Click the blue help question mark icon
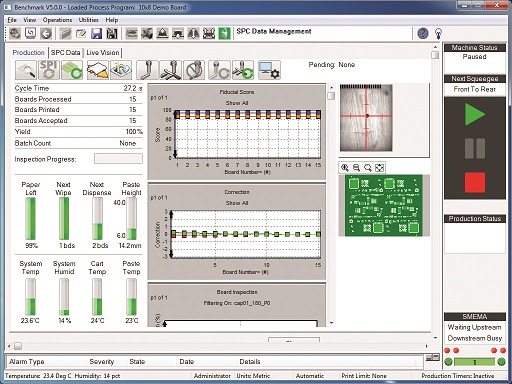 click(x=423, y=33)
